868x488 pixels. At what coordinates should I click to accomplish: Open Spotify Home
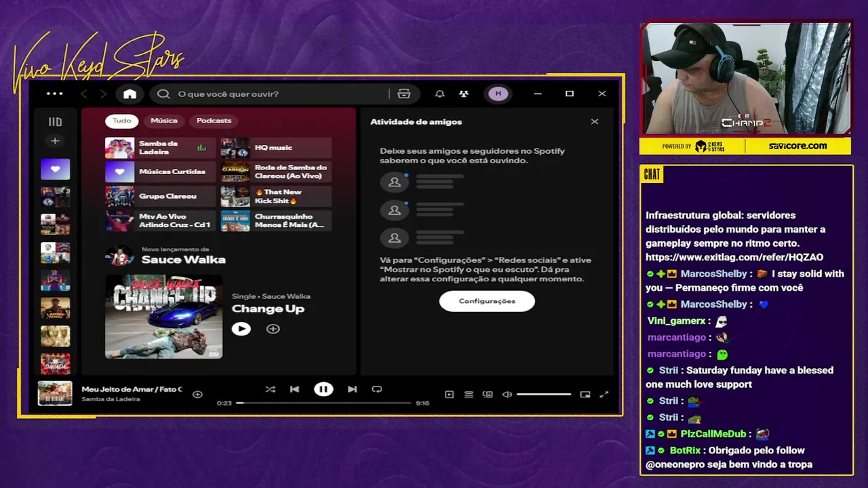130,94
